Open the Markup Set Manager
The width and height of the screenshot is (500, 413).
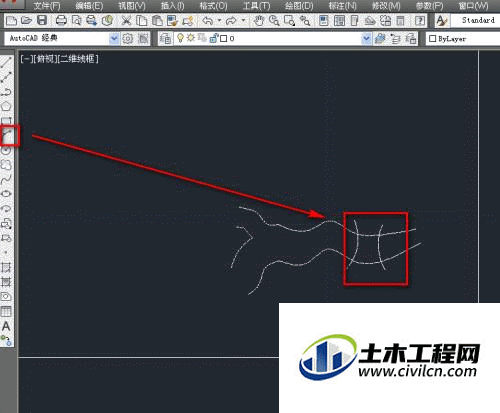coord(385,21)
